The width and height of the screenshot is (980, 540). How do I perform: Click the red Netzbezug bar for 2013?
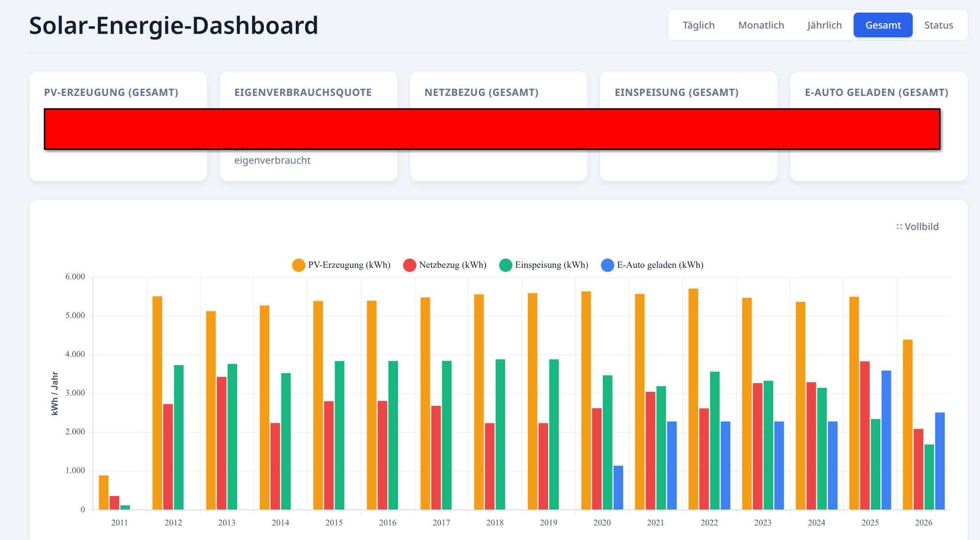[x=222, y=443]
